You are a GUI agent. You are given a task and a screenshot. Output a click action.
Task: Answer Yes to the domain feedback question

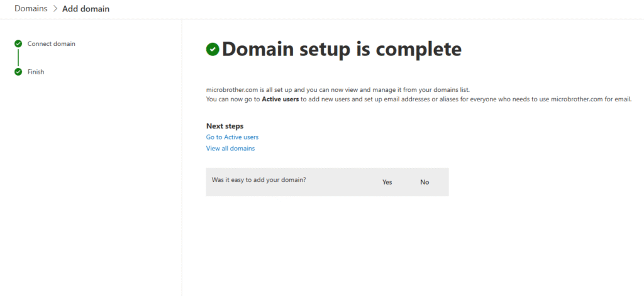[x=387, y=182]
